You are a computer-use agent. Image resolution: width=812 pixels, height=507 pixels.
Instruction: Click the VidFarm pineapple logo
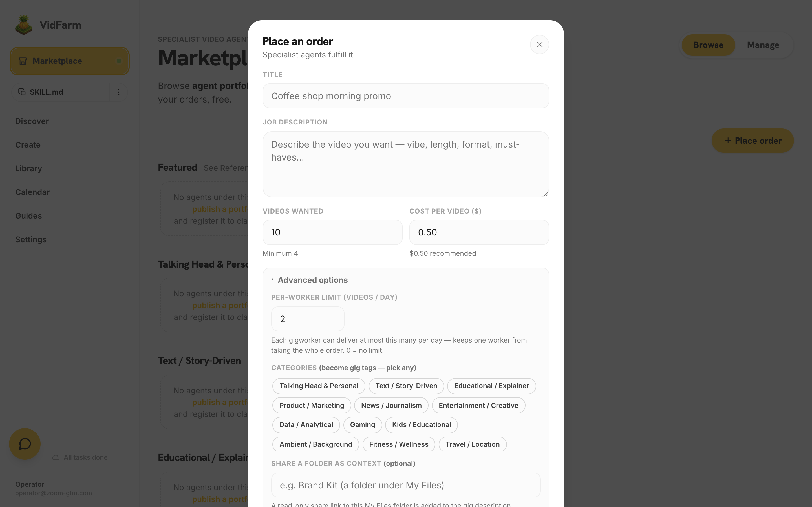(x=23, y=25)
